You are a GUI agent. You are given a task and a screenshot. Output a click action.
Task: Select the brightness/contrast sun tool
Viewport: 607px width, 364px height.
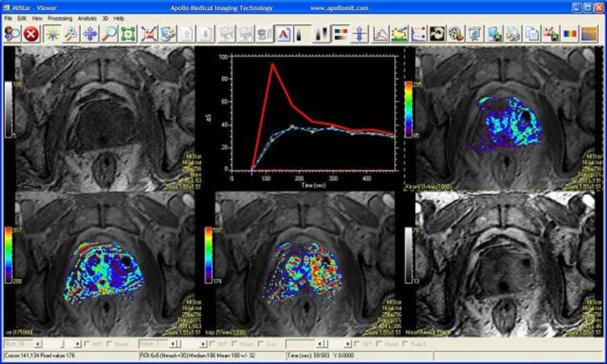tap(52, 33)
